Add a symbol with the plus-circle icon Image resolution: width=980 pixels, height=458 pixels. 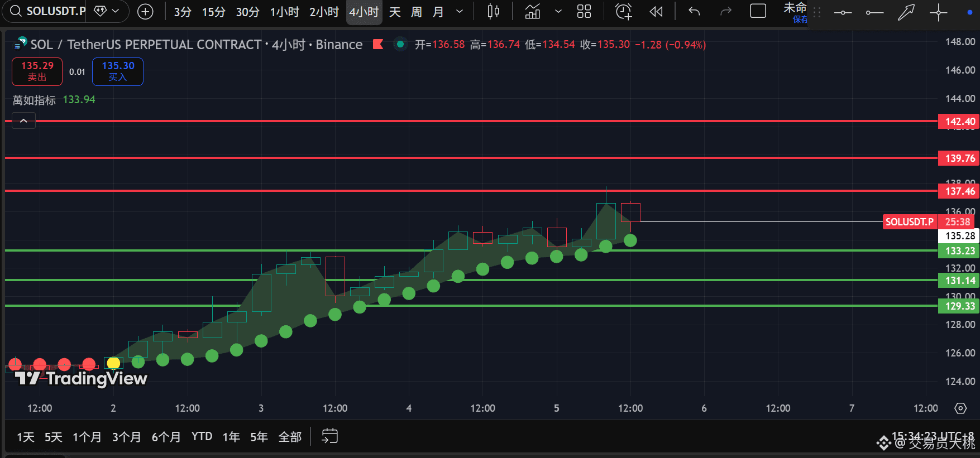145,11
